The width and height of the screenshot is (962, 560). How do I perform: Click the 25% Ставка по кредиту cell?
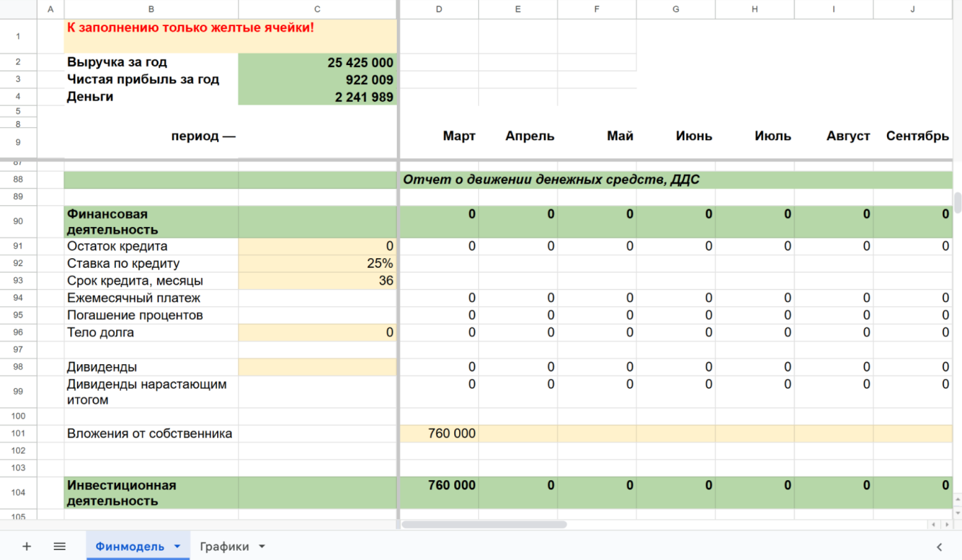tap(318, 264)
